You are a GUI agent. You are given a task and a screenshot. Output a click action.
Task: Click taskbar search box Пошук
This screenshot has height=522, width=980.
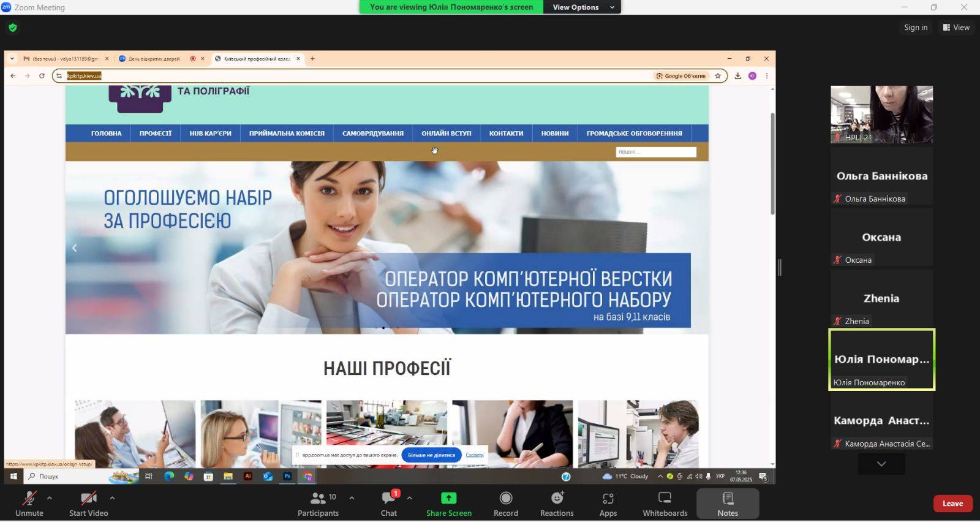point(82,476)
